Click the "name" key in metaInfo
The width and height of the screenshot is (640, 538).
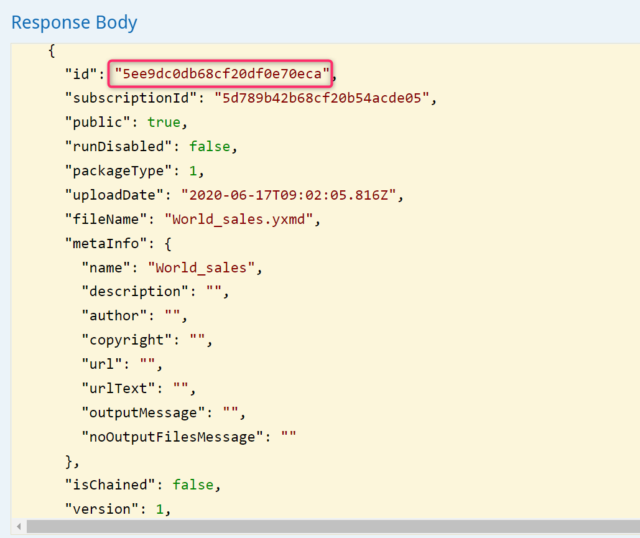click(106, 267)
